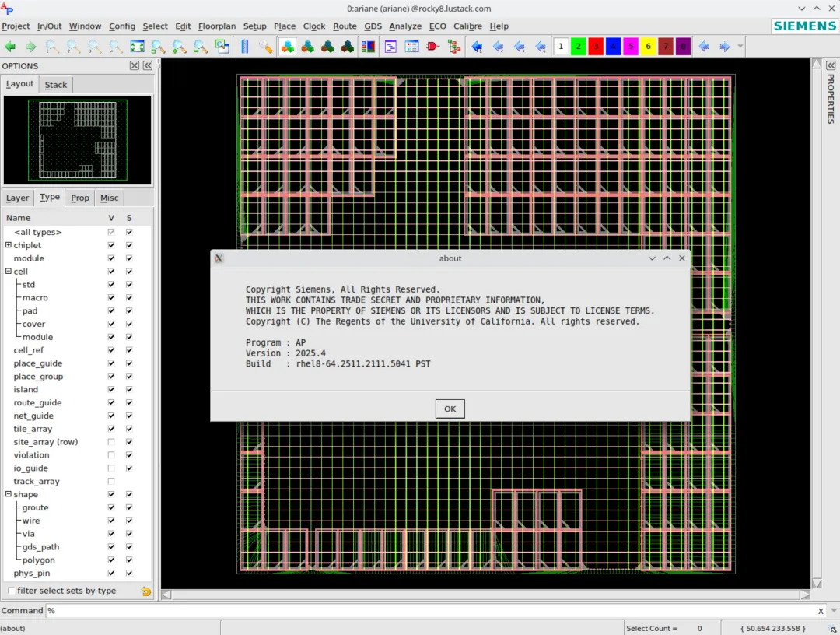Viewport: 840px width, 635px height.
Task: Enable visibility for site_array (row)
Action: click(111, 442)
